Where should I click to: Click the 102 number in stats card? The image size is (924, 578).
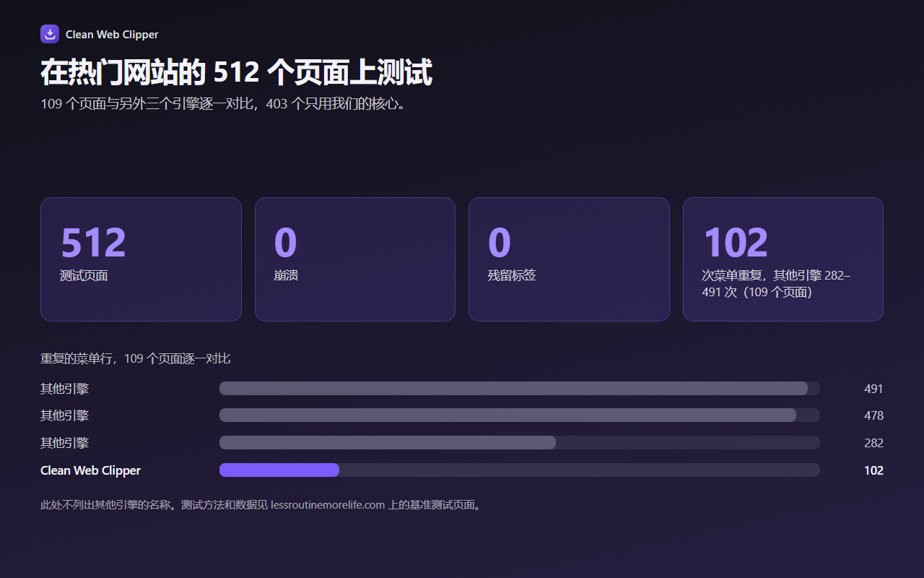[x=735, y=243]
